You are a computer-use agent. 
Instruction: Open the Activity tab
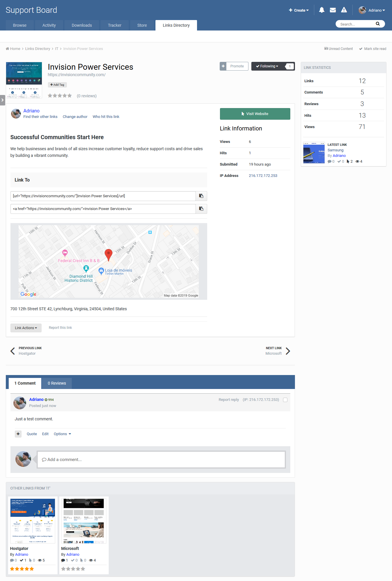[x=49, y=25]
